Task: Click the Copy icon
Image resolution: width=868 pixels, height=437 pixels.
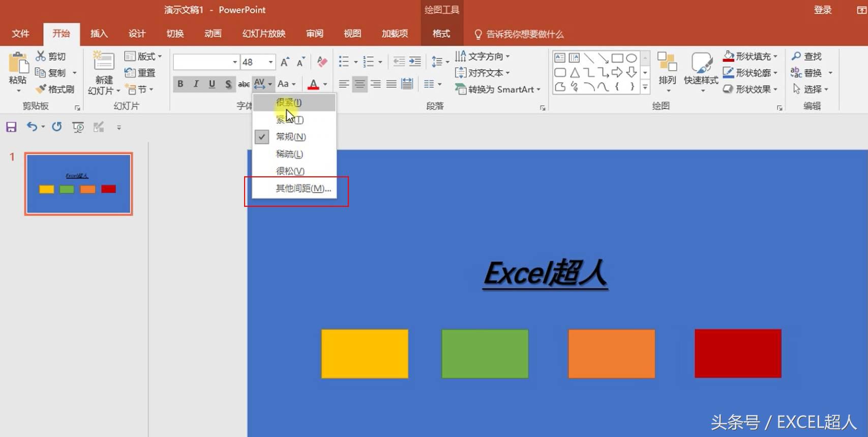Action: 41,73
